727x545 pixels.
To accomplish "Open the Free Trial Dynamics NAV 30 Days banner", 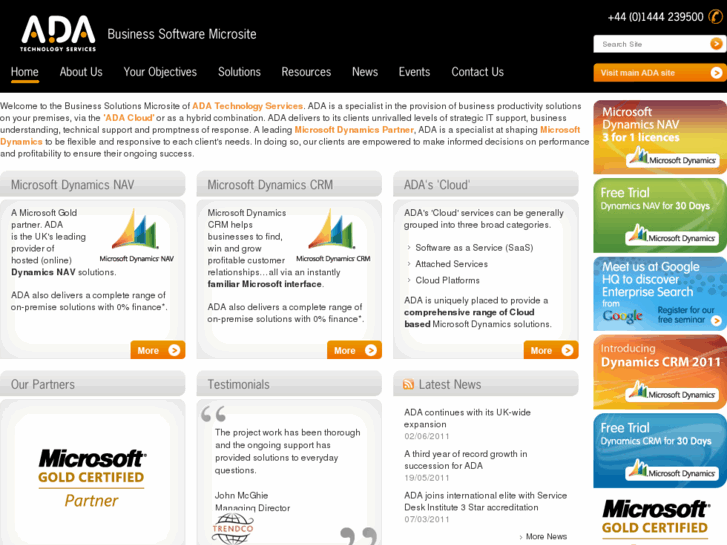I will click(660, 215).
